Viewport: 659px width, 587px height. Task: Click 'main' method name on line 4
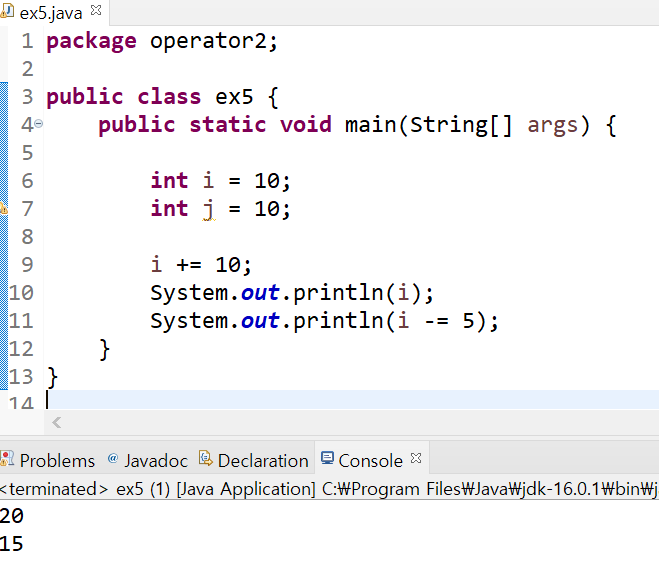pos(370,125)
